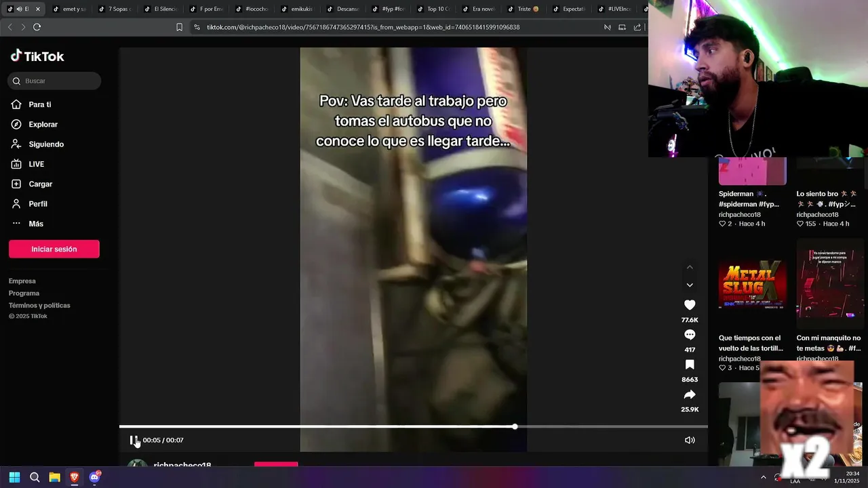This screenshot has height=488, width=868.
Task: Go to previous video with up chevron
Action: 690,267
